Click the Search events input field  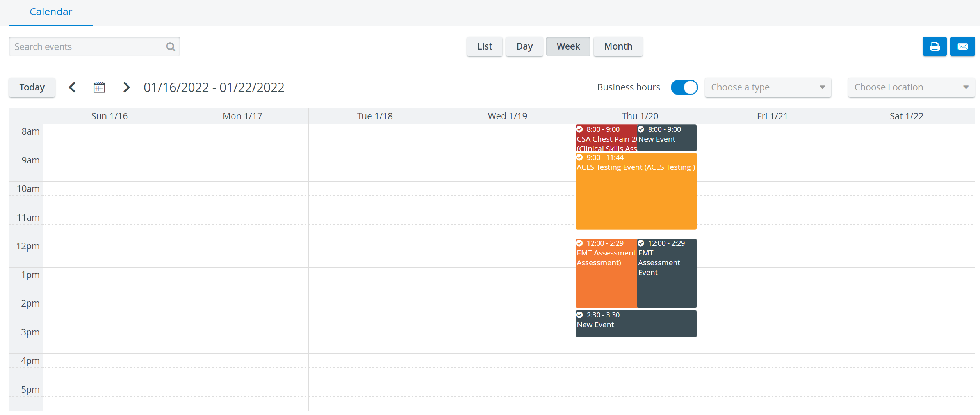(x=94, y=47)
